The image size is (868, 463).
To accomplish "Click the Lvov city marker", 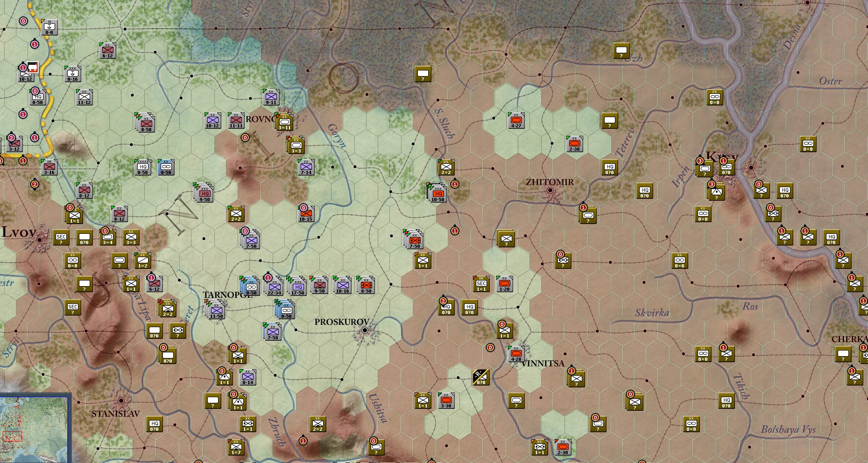I will [40, 239].
